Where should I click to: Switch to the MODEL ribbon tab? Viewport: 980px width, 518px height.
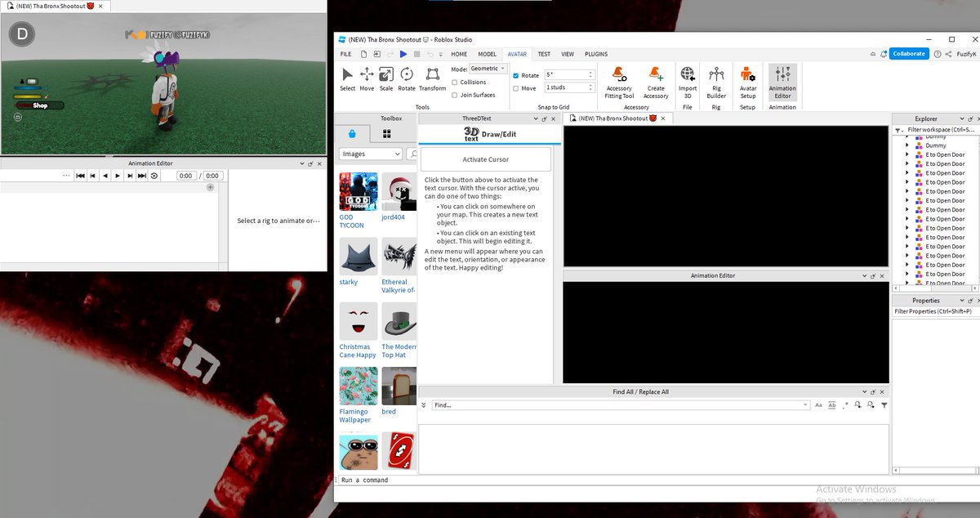pos(487,54)
